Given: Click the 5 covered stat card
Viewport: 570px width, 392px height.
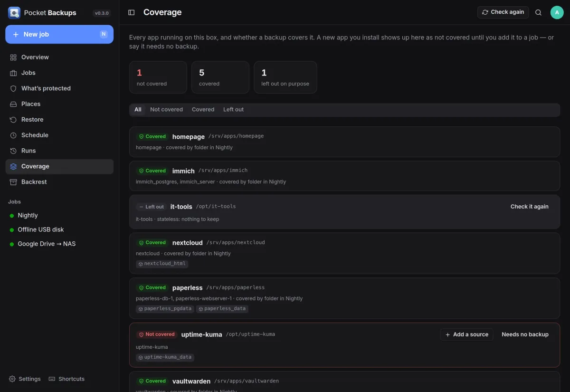Looking at the screenshot, I should tap(220, 77).
